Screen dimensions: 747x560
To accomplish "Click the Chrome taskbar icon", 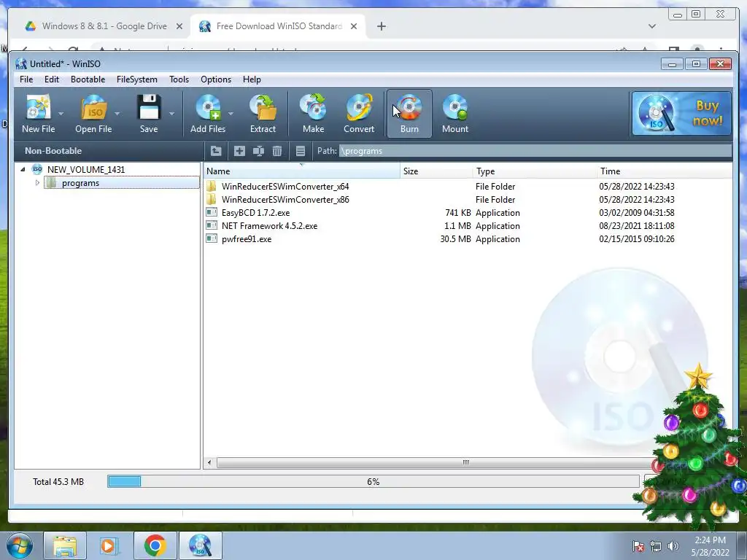I will click(x=155, y=545).
